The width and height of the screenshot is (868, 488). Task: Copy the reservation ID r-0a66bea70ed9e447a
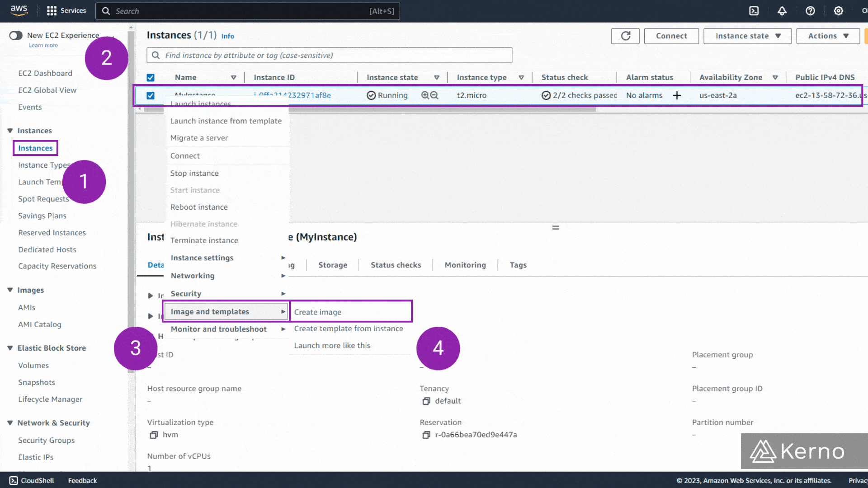pos(426,435)
